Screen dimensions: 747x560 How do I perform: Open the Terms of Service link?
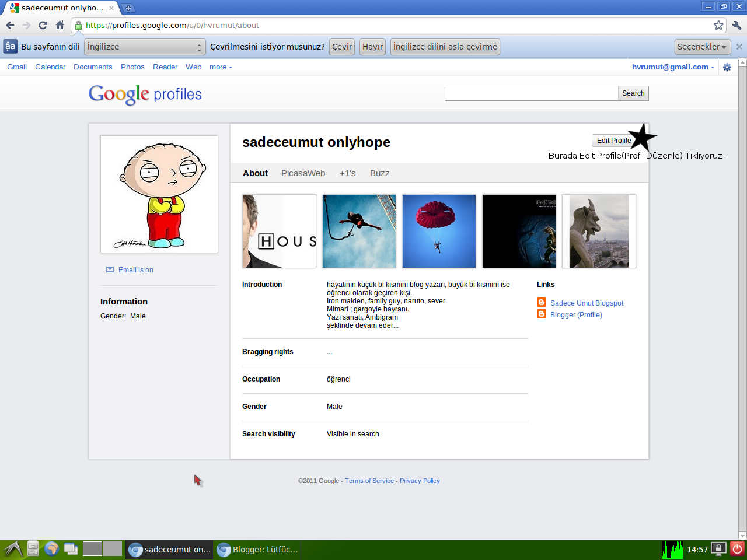pos(369,481)
